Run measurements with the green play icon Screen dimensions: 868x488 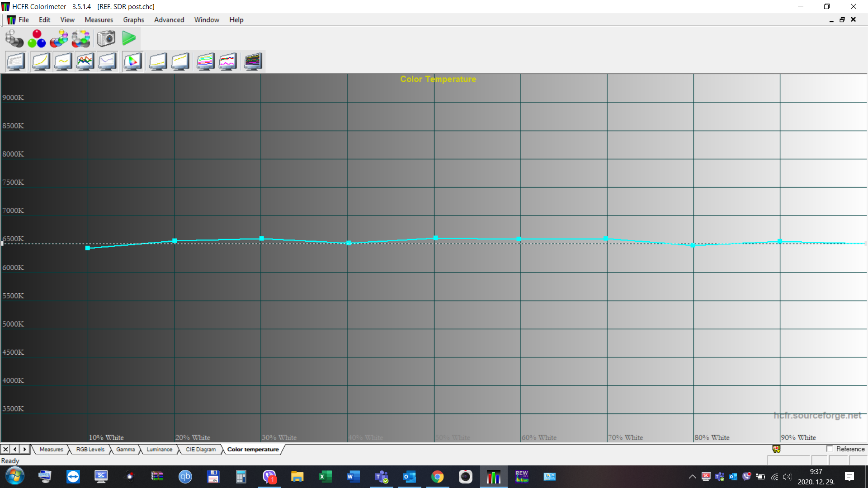pos(129,38)
